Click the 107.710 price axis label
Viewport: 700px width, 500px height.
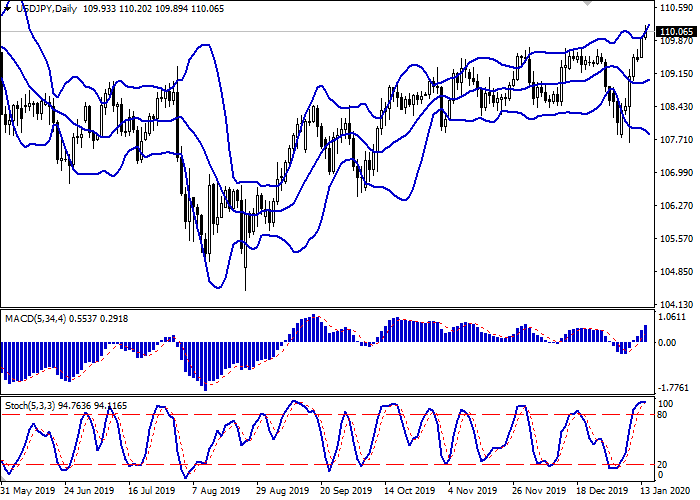pos(676,139)
